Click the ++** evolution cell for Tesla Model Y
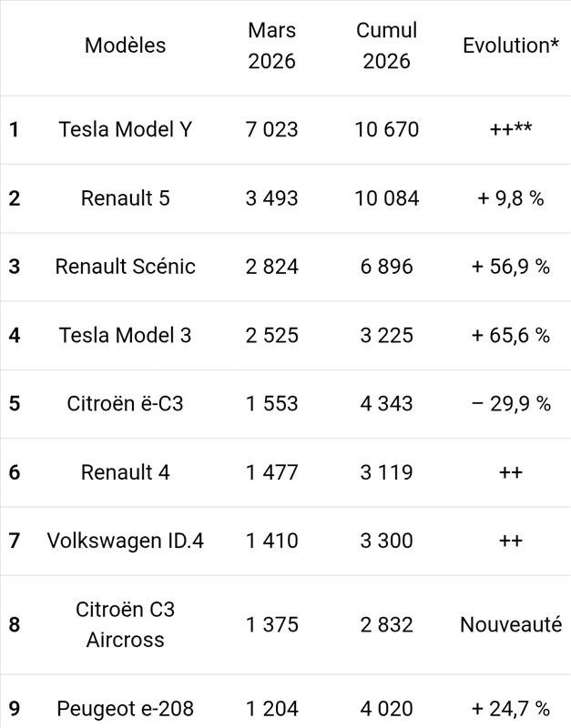The image size is (571, 728). (510, 129)
